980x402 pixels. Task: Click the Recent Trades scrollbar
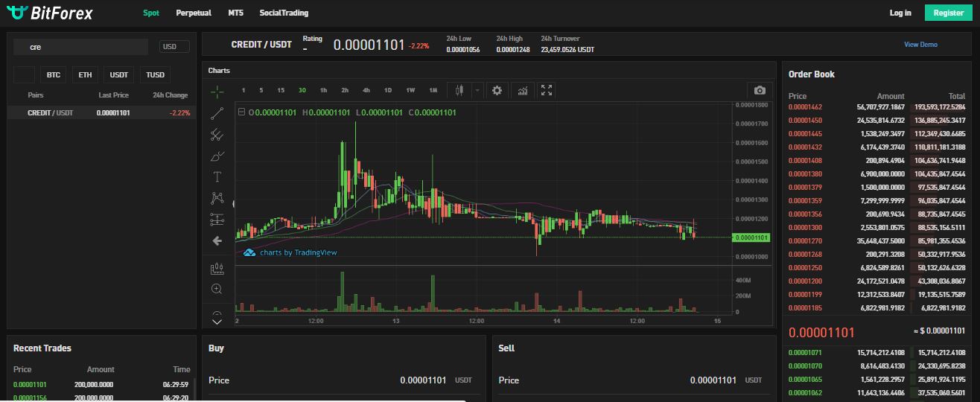pyautogui.click(x=194, y=390)
